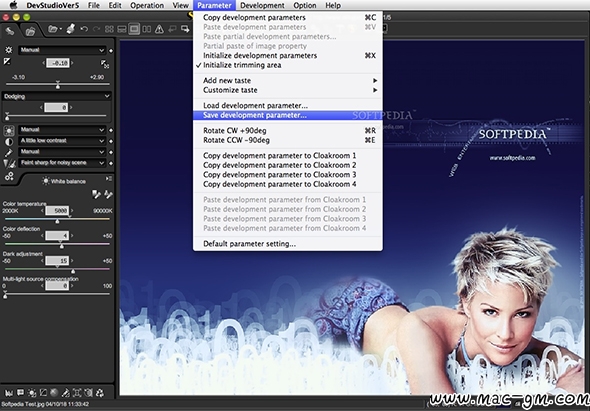Toggle the warning triangle icon
590x411 pixels.
pyautogui.click(x=159, y=29)
